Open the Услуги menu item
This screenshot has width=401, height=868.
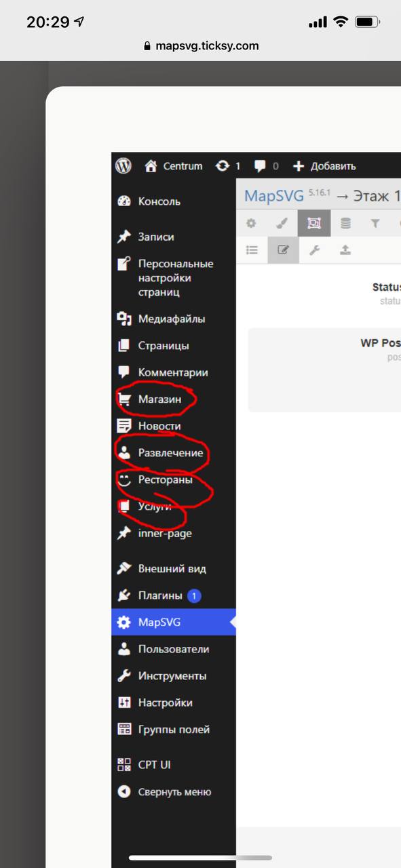tap(174, 507)
